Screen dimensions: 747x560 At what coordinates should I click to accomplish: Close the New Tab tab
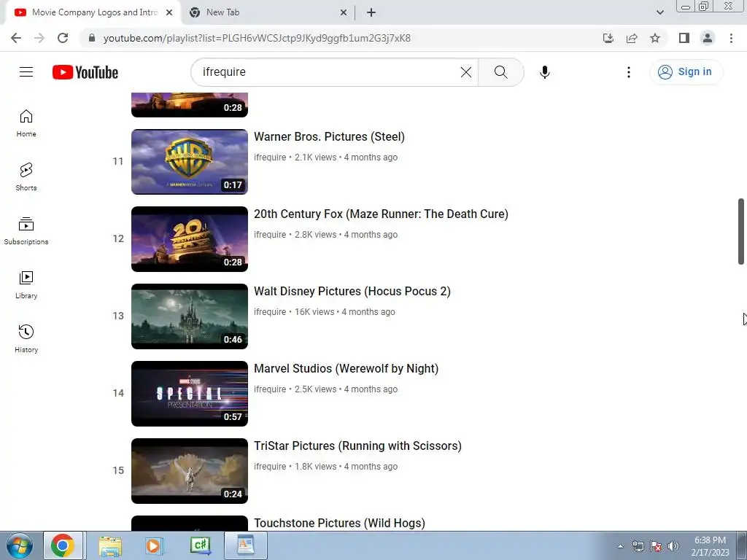(x=344, y=12)
